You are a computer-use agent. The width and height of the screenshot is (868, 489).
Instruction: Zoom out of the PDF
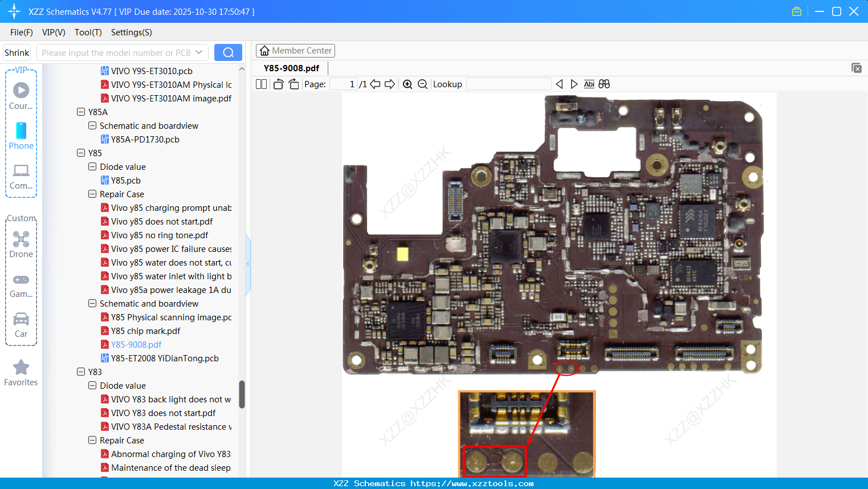(x=422, y=84)
